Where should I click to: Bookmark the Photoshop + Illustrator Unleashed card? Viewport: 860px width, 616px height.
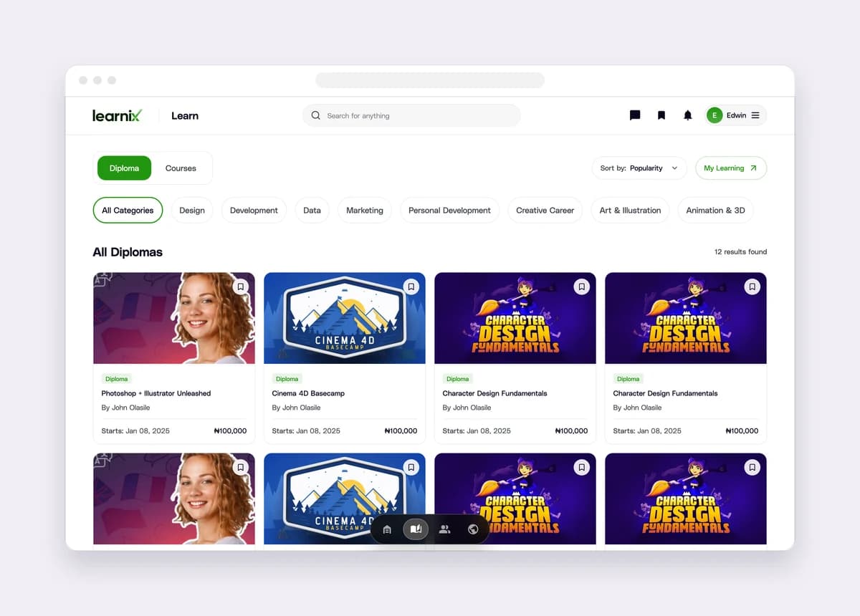click(x=241, y=287)
